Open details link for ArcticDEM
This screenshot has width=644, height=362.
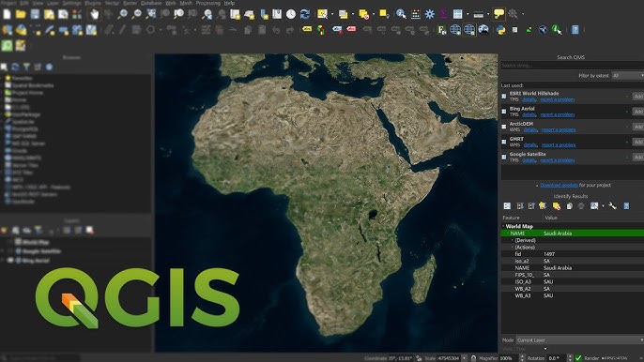pyautogui.click(x=530, y=129)
